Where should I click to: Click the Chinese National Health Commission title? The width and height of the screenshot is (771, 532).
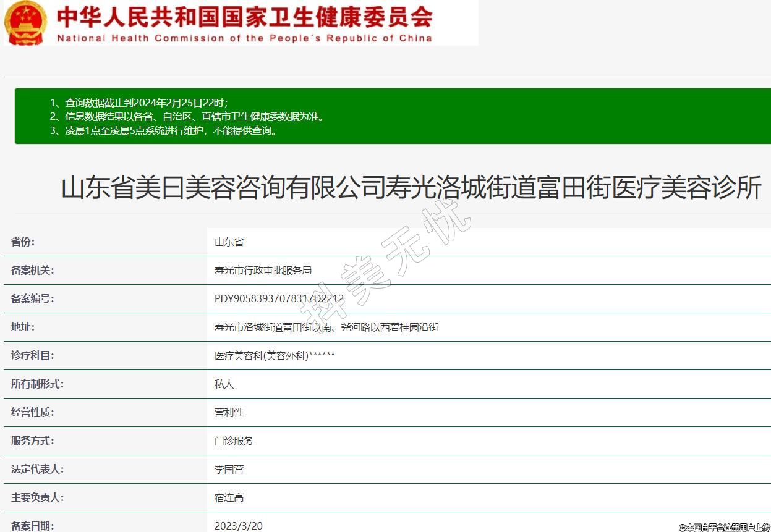click(244, 17)
